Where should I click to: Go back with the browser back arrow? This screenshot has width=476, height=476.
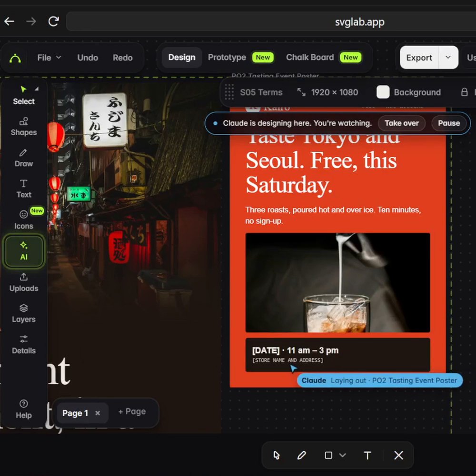(9, 21)
